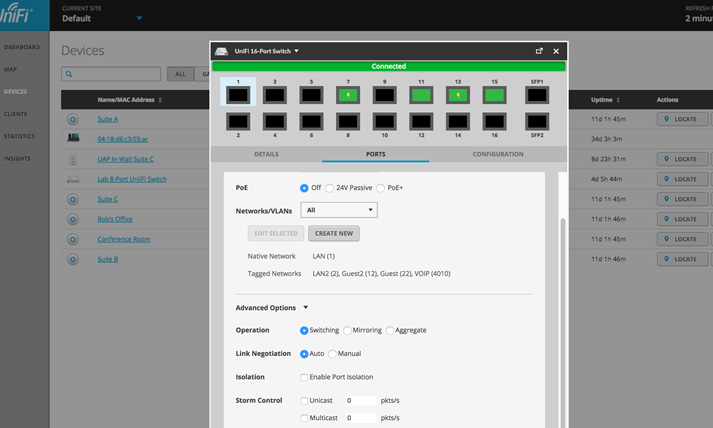Select green active port 15
This screenshot has width=713, height=428.
494,96
